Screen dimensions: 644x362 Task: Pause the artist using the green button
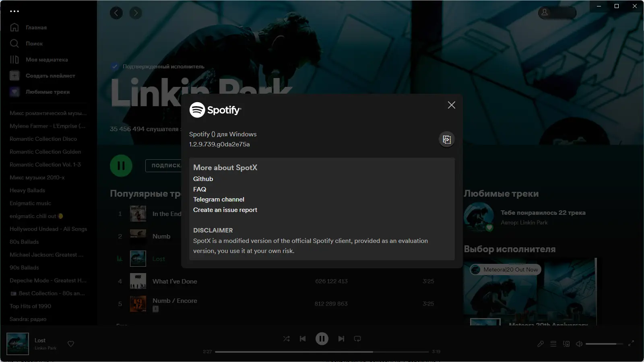click(121, 166)
